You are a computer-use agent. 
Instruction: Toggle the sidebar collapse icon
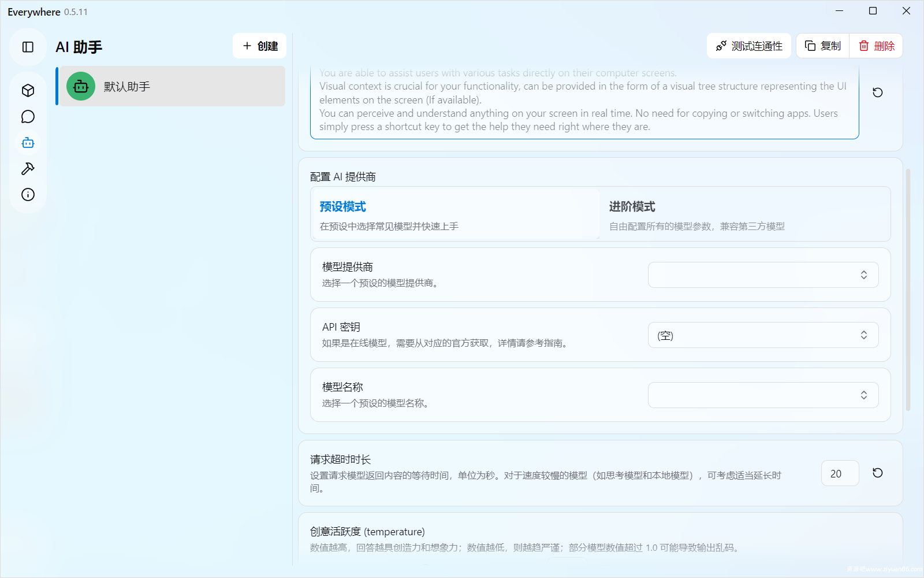click(x=28, y=47)
